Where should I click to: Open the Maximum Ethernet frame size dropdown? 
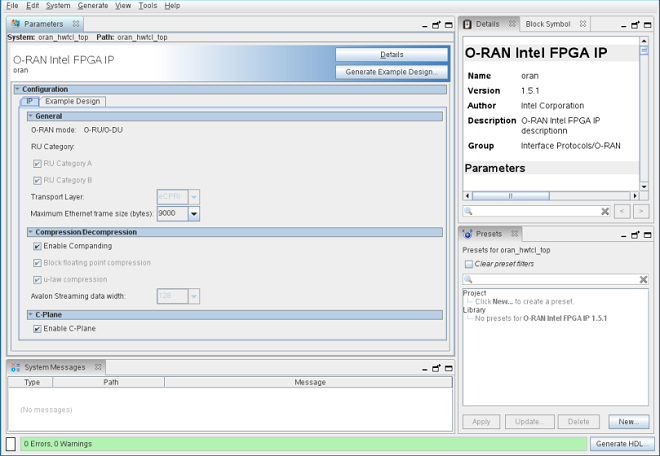pyautogui.click(x=194, y=213)
